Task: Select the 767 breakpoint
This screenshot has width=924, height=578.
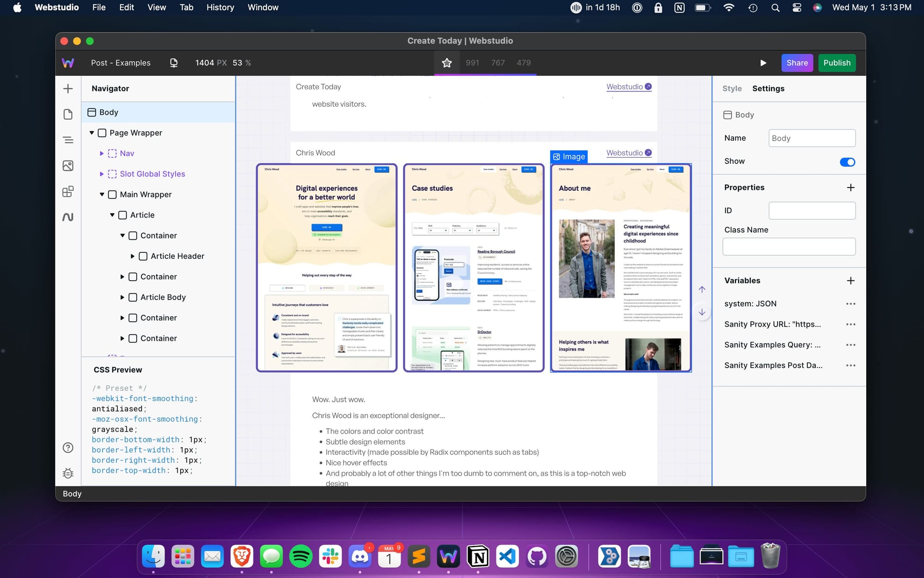Action: point(498,62)
